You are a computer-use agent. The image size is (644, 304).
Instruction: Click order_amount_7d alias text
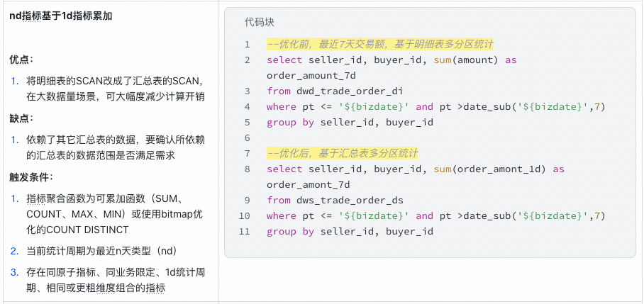[x=311, y=76]
